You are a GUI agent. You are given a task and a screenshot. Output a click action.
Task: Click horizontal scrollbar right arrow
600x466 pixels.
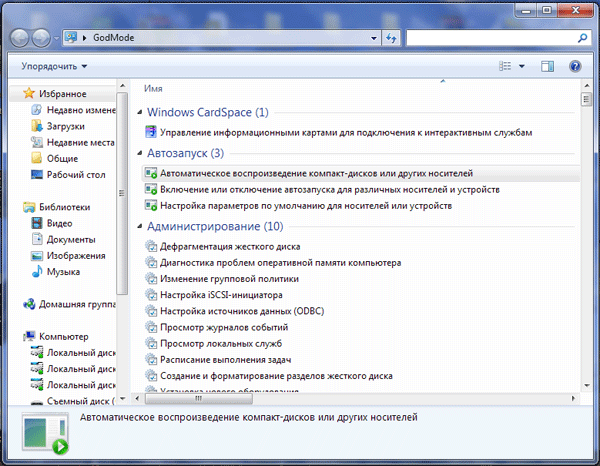click(573, 398)
